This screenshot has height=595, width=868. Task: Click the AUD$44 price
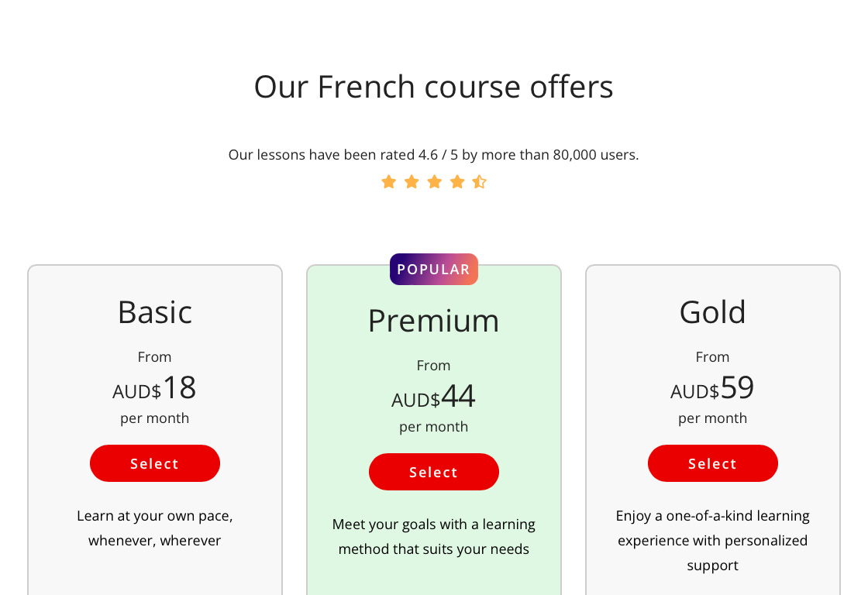click(x=434, y=397)
